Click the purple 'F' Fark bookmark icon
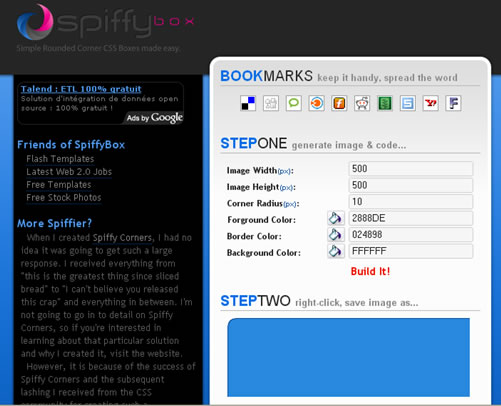501x406 pixels. [x=453, y=103]
